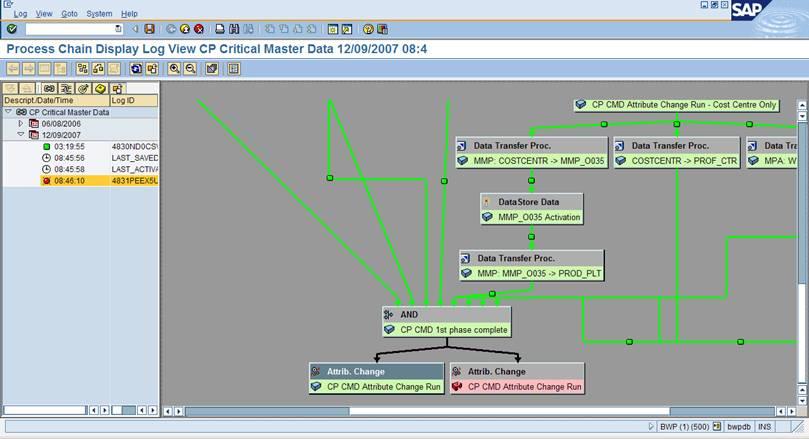
Task: Click the Generate shortcut icon
Action: point(347,29)
